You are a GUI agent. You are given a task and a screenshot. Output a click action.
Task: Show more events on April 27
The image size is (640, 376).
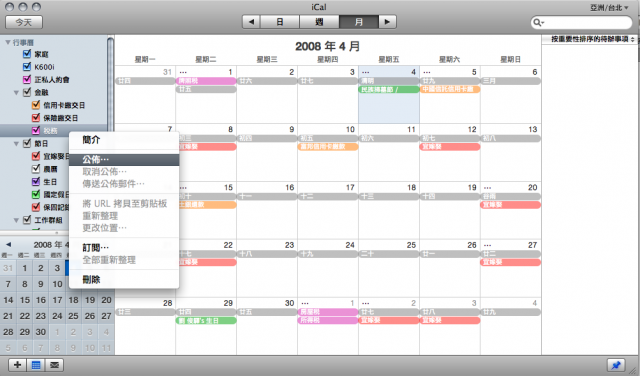487,245
